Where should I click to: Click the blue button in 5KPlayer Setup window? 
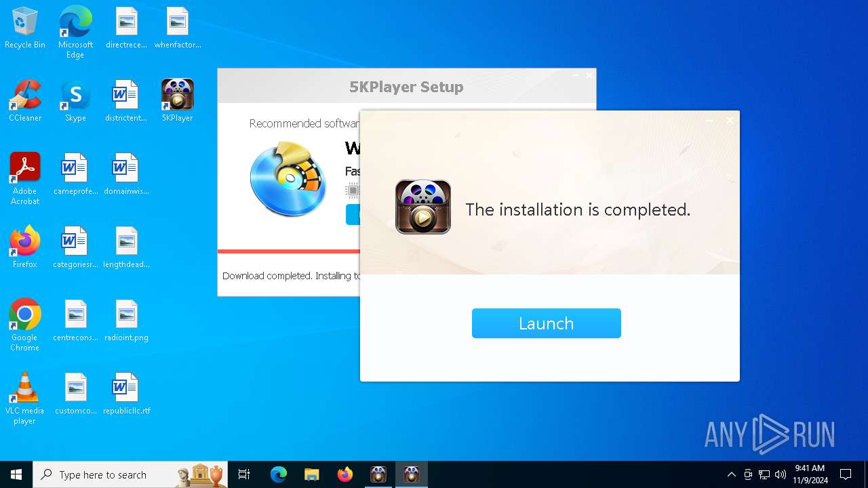[x=353, y=214]
